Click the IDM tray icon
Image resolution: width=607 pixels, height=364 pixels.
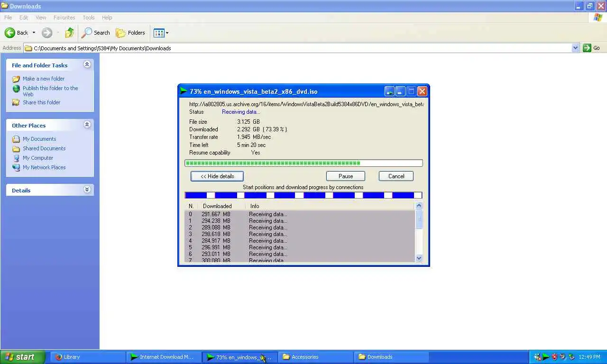(x=546, y=357)
